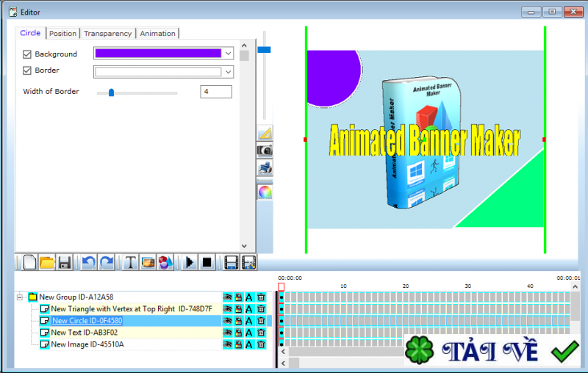Click the New document toolbar icon
The width and height of the screenshot is (588, 373).
pyautogui.click(x=29, y=263)
